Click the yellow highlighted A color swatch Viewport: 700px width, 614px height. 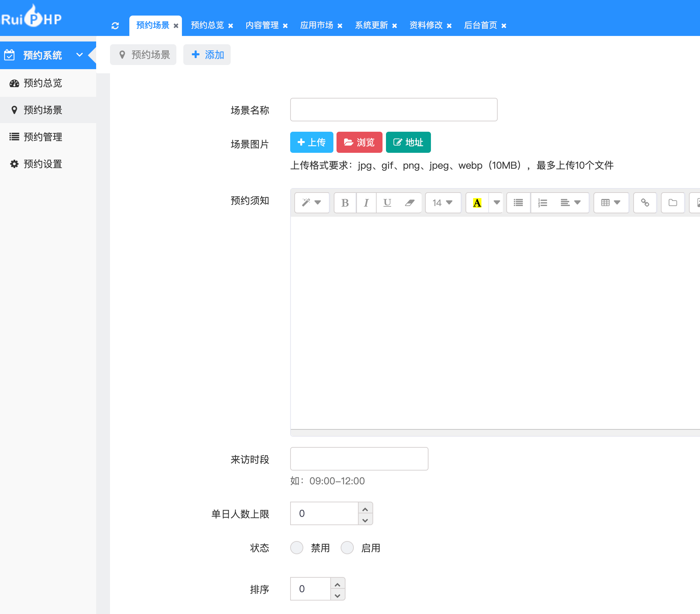[x=477, y=203]
